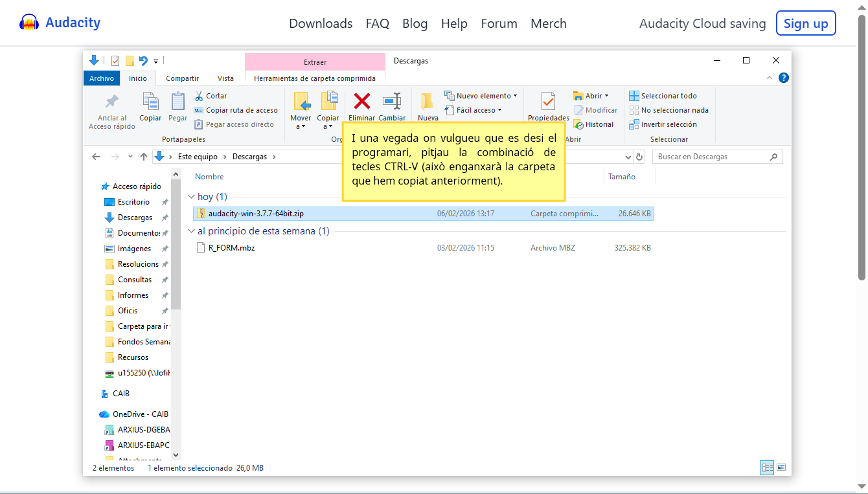Open the Downloads link on Audacity site
Viewport: 868px width, 494px height.
(x=321, y=23)
